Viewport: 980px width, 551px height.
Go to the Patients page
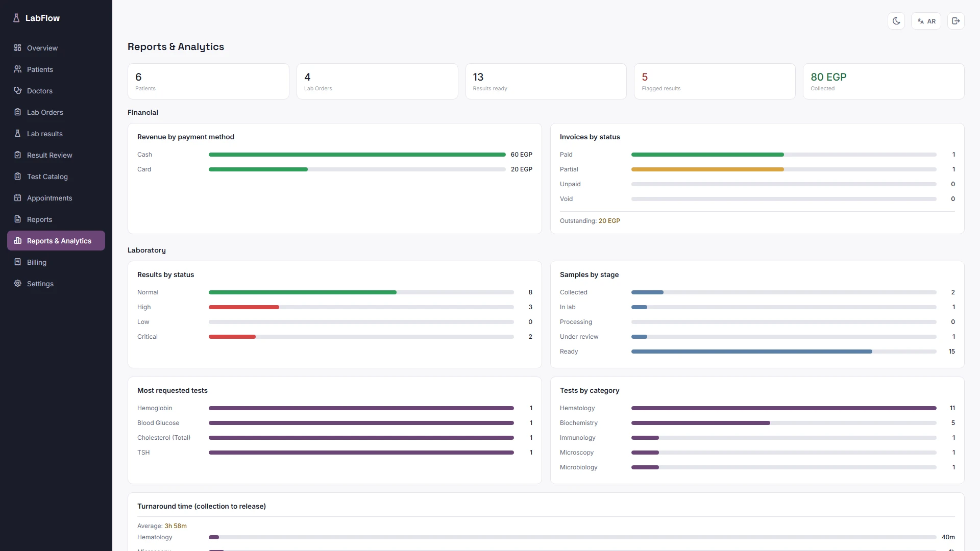56,69
